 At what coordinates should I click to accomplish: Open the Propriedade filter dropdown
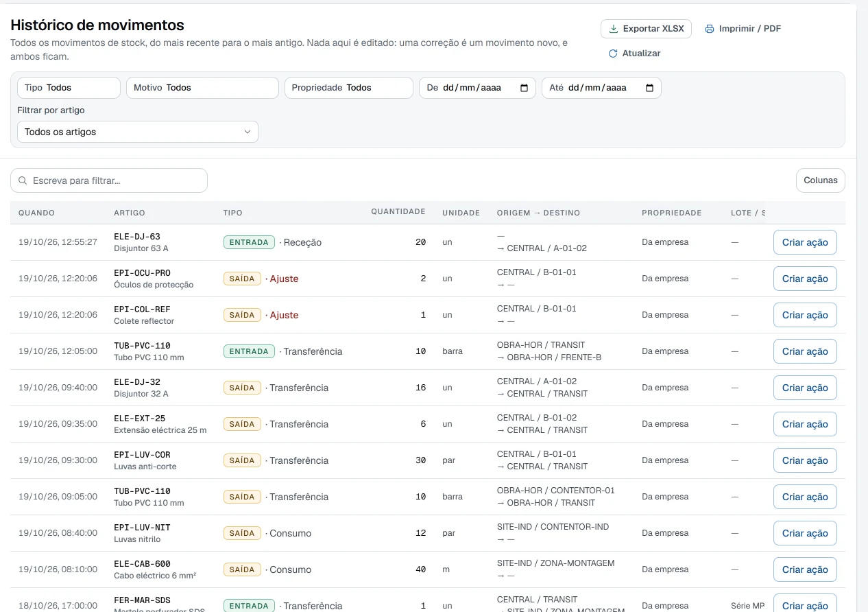tap(349, 88)
